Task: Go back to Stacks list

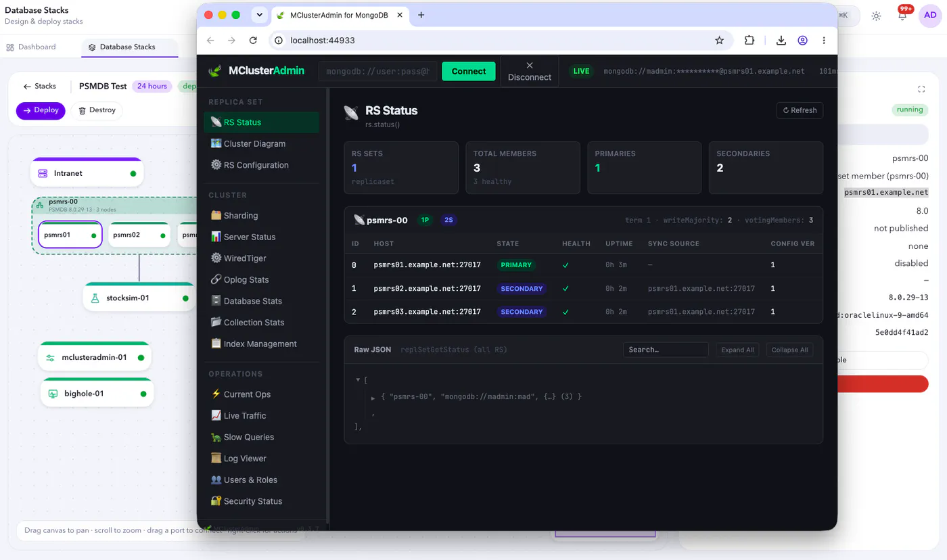Action: pos(39,86)
